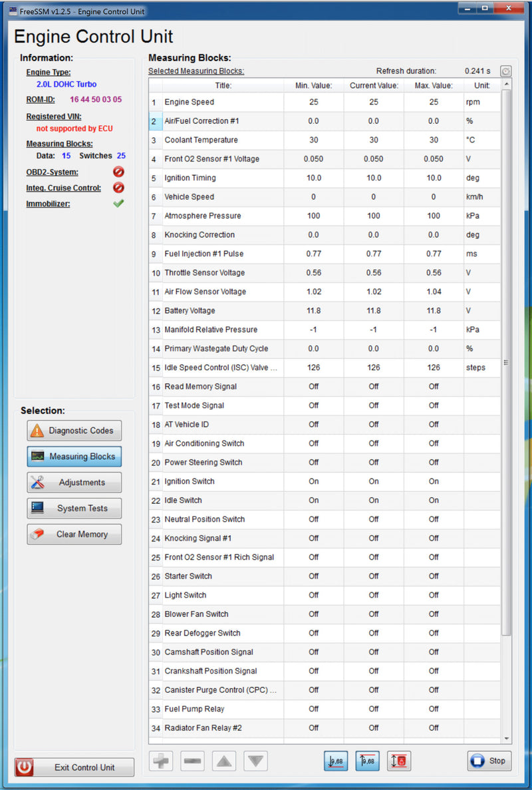532x790 pixels.
Task: Select the Neutral Position Switch row
Action: coord(325,519)
